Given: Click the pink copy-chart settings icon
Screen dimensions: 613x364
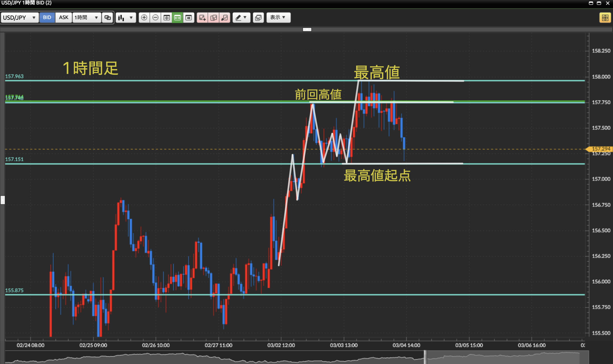Looking at the screenshot, I should click(x=214, y=17).
